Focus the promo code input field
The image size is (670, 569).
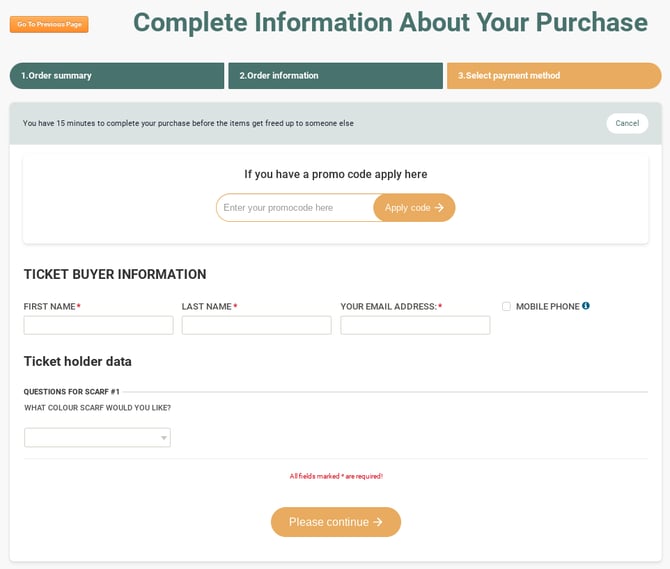[295, 208]
